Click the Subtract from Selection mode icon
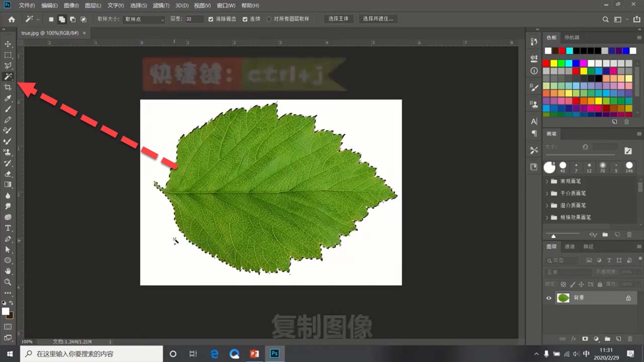 [72, 19]
